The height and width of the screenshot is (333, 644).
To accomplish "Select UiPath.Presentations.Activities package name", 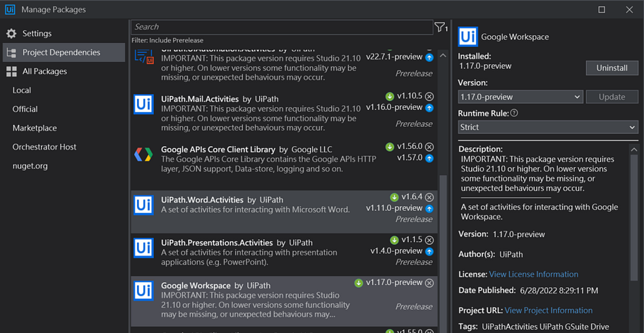I will click(x=217, y=243).
